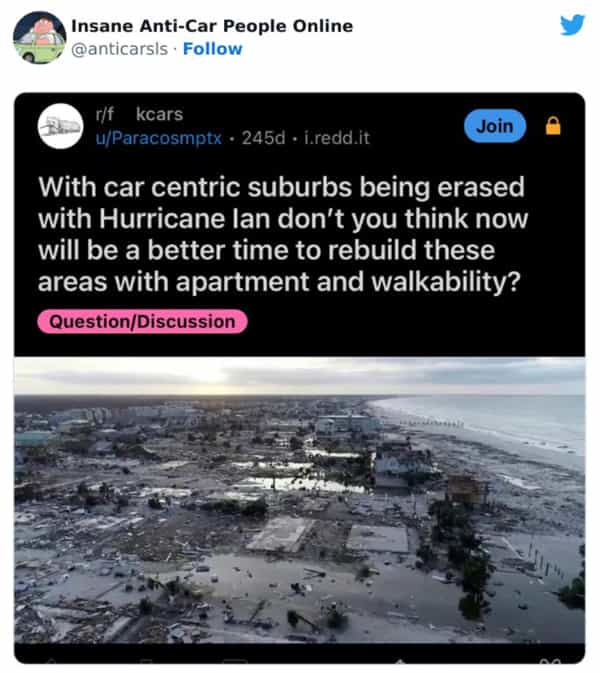Viewport: 600px width, 673px height.
Task: Join the subreddit with the blue button
Action: [x=495, y=126]
